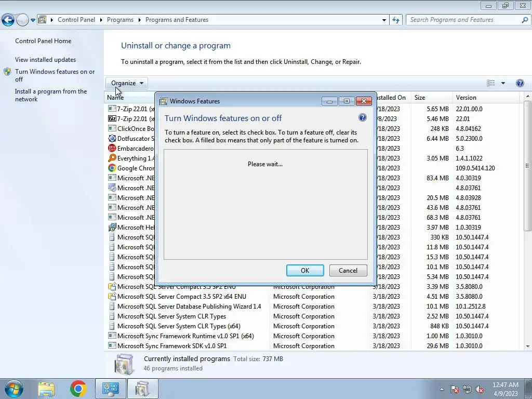Click the scroll down arrow of program list
The width and height of the screenshot is (532, 399).
pos(527,347)
